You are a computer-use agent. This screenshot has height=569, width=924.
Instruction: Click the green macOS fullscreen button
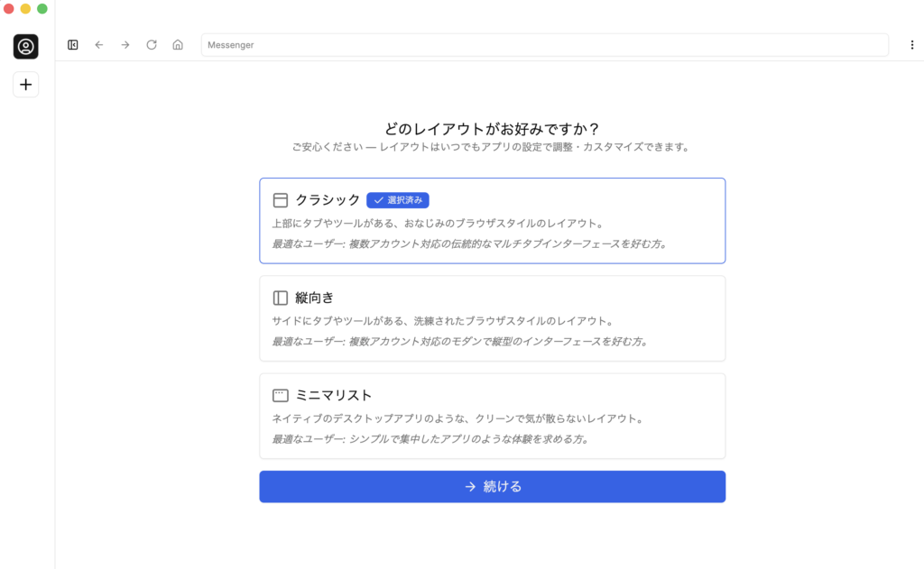tap(42, 8)
